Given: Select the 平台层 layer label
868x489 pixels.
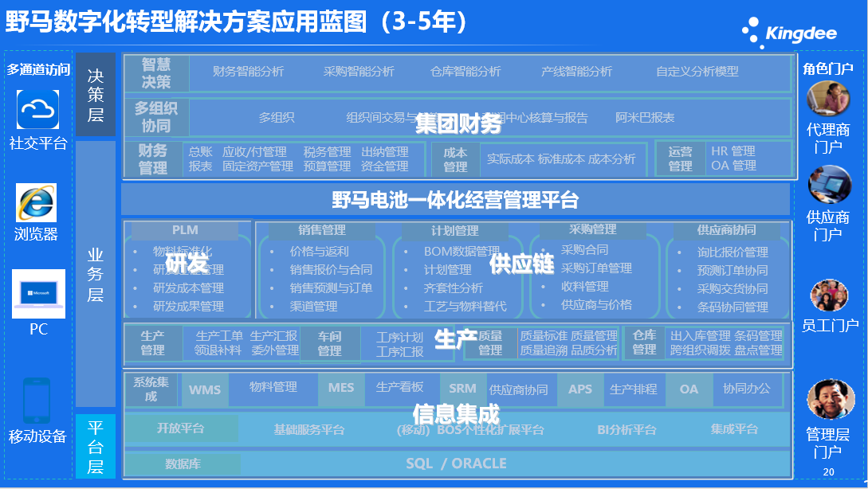Looking at the screenshot, I should pos(96,446).
